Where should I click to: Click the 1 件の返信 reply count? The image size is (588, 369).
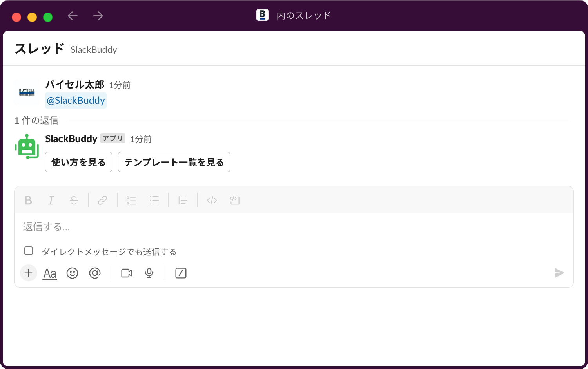pyautogui.click(x=36, y=121)
